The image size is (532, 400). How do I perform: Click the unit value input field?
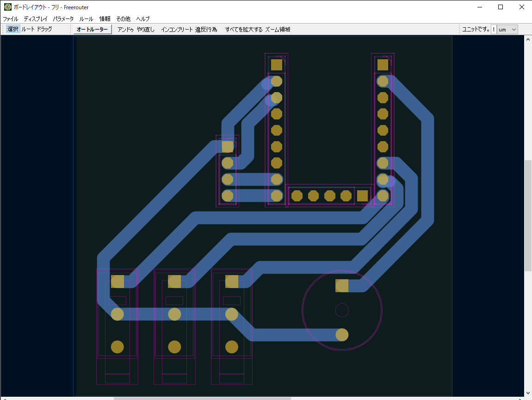(x=494, y=30)
